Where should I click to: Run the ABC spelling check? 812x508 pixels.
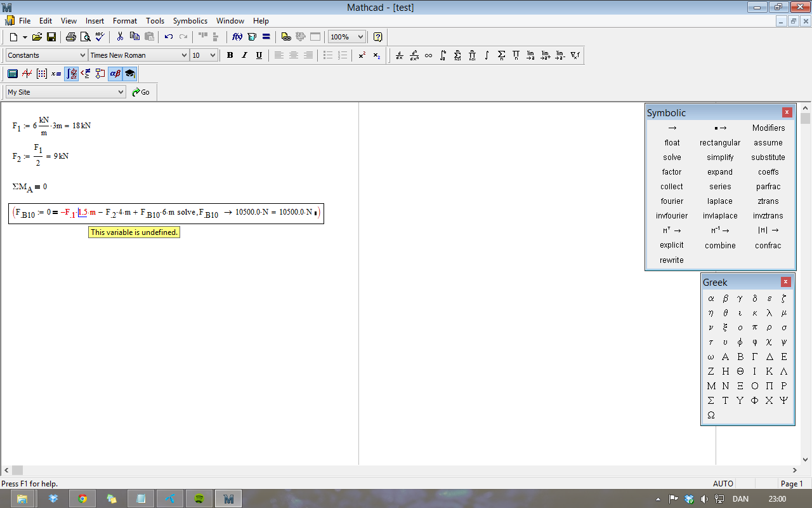[100, 37]
